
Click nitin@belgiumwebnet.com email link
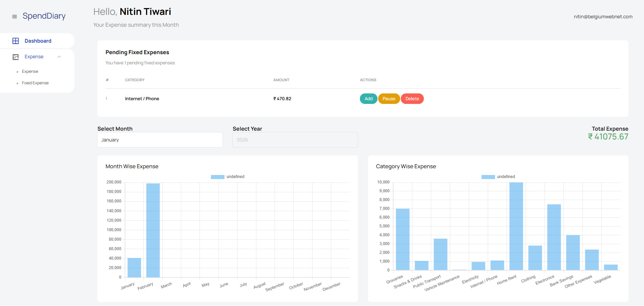[x=603, y=16]
